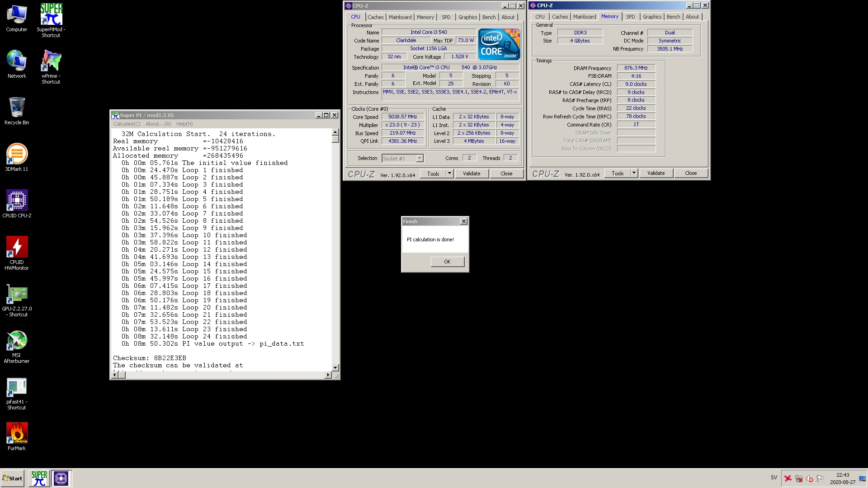Click Close button in left CPU-Z
Screen dimensions: 868x488
[506, 174]
